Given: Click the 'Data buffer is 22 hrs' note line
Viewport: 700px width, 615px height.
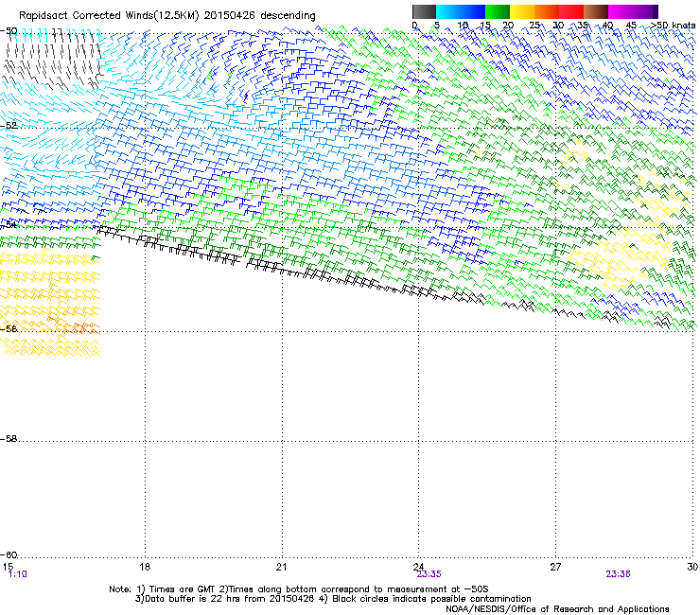Looking at the screenshot, I should pos(333,599).
